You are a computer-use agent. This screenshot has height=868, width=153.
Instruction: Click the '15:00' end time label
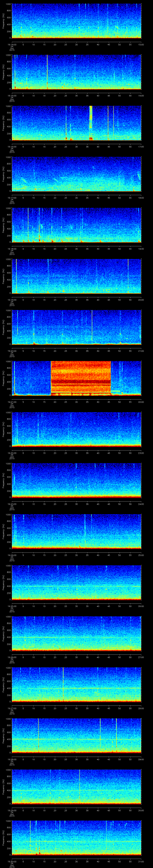(141, 44)
